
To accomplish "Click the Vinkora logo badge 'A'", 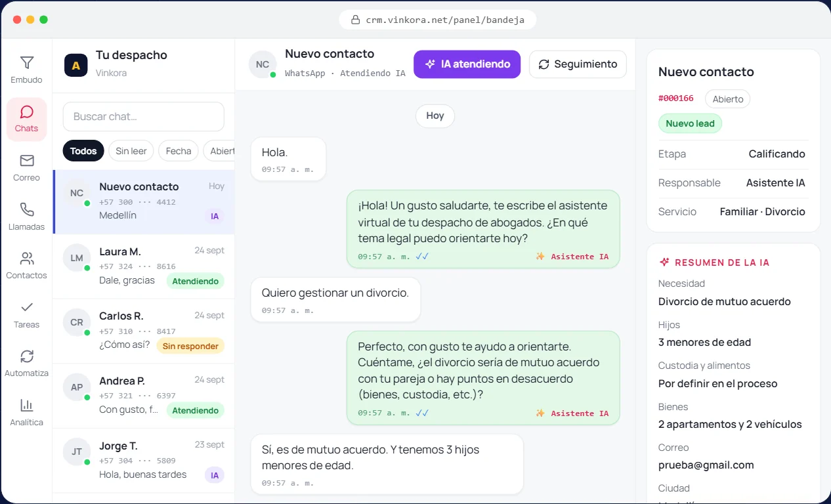I will tap(76, 65).
